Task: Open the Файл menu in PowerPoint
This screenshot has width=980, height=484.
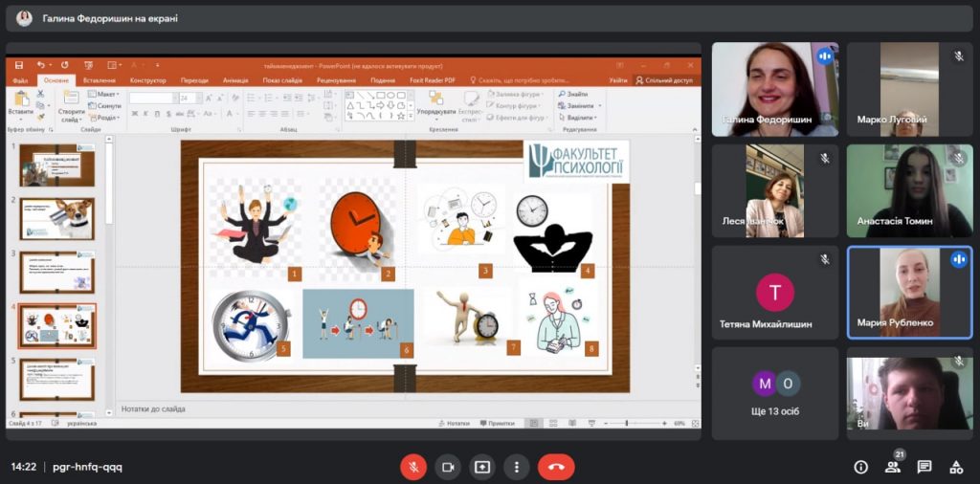Action: tap(20, 80)
